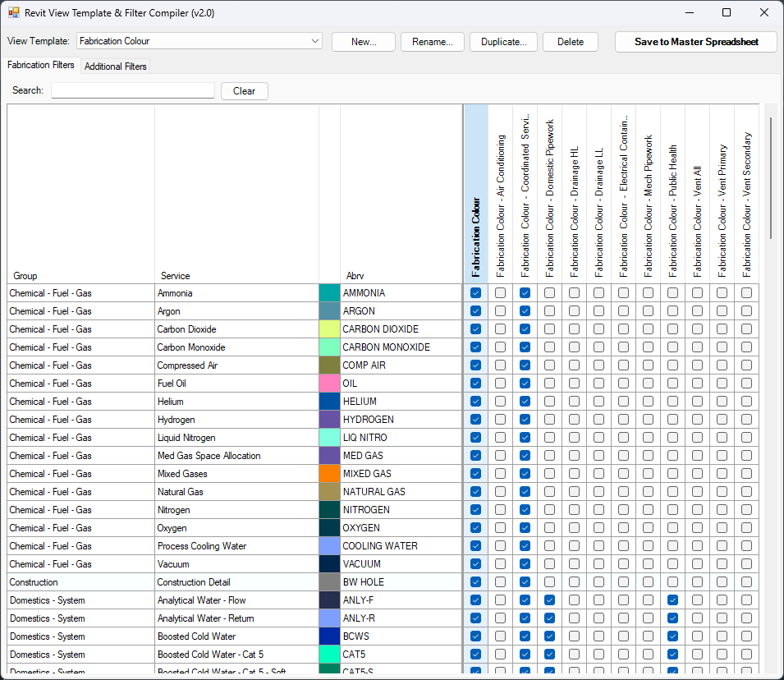
Task: Click the Fabrication Colour column header
Action: click(475, 194)
